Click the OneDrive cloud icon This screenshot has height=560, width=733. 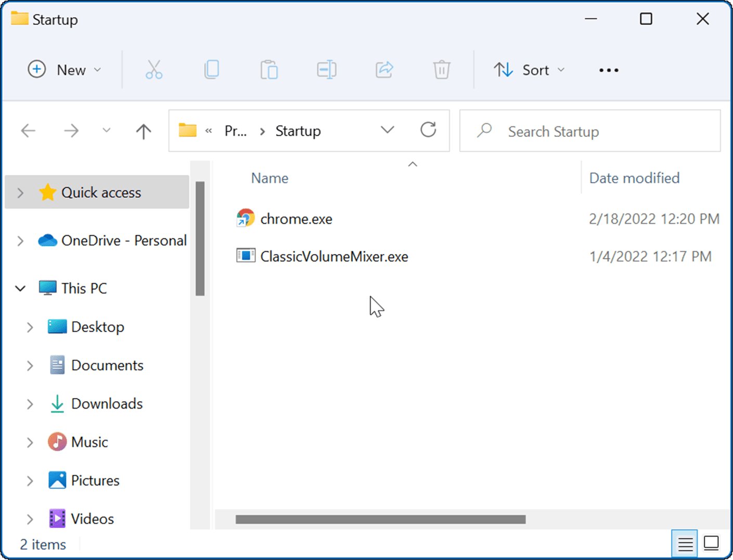[47, 240]
